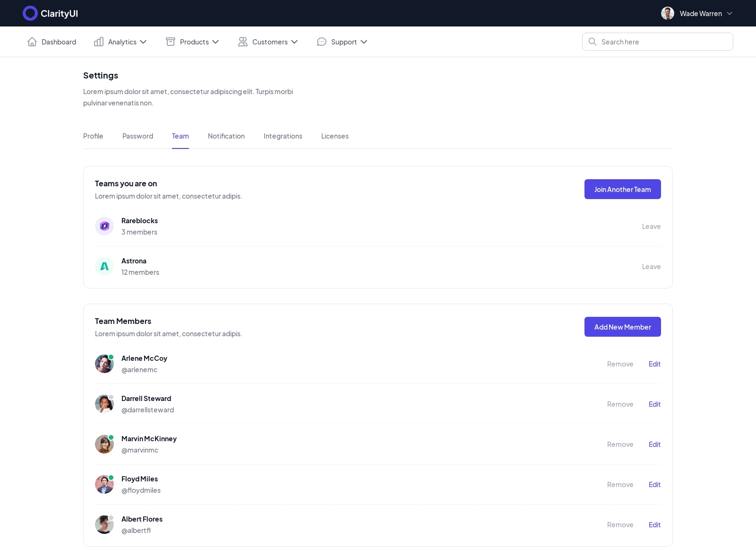This screenshot has height=558, width=756.
Task: Click the Rareblocks team name
Action: coord(139,221)
